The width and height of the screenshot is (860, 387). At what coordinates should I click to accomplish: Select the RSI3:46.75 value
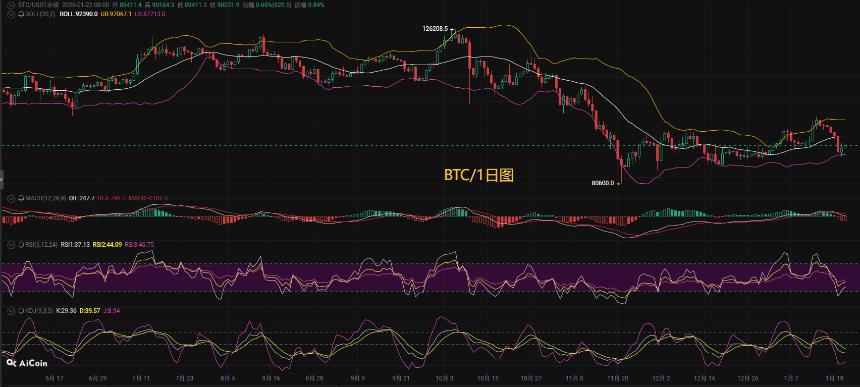pos(140,244)
